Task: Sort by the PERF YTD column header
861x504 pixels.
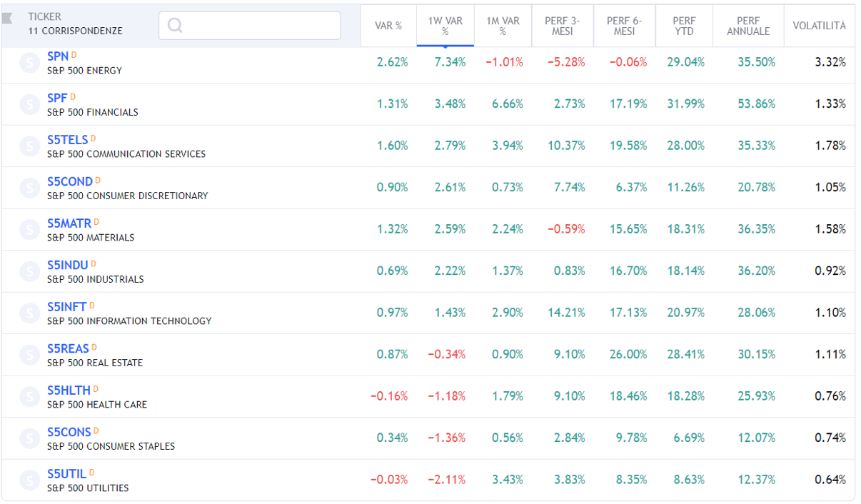Action: [x=683, y=26]
